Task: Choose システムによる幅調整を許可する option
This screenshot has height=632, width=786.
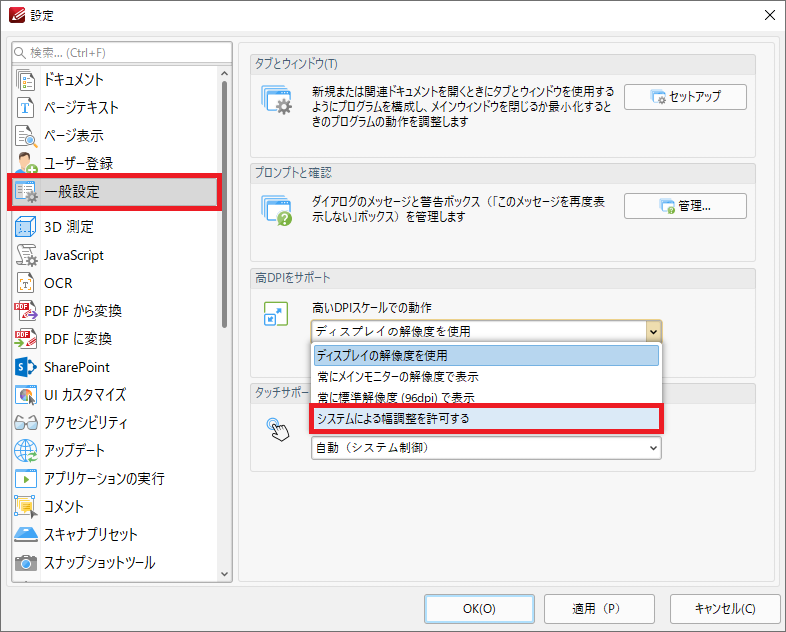Action: (x=486, y=418)
